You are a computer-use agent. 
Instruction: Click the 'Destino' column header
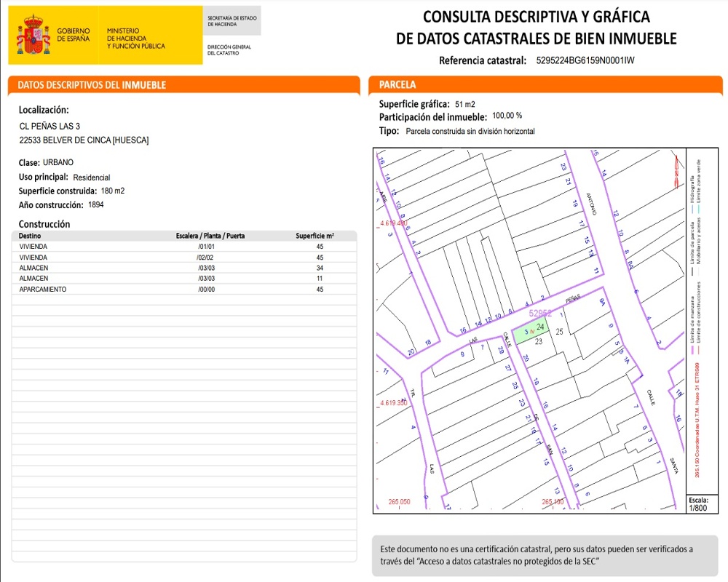[30, 236]
